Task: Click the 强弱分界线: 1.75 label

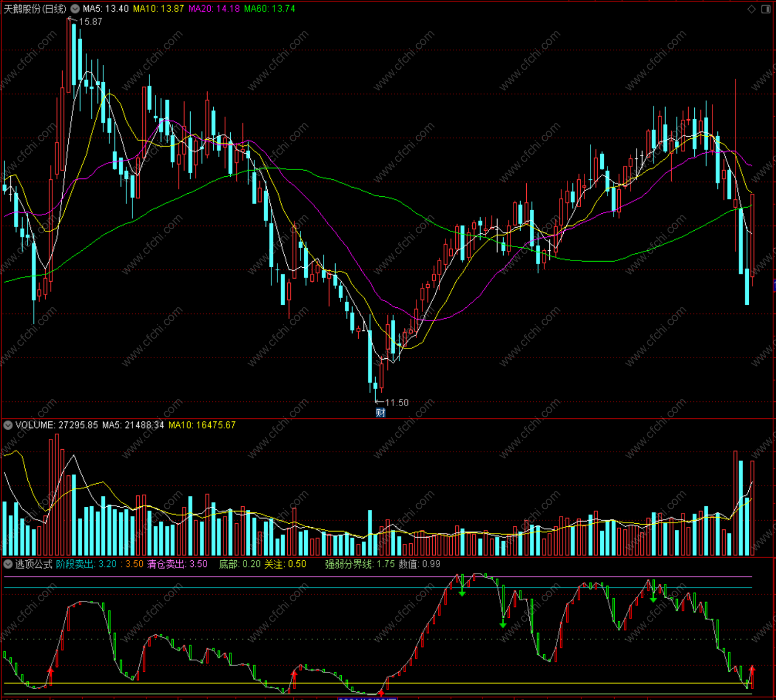Action: pos(360,564)
